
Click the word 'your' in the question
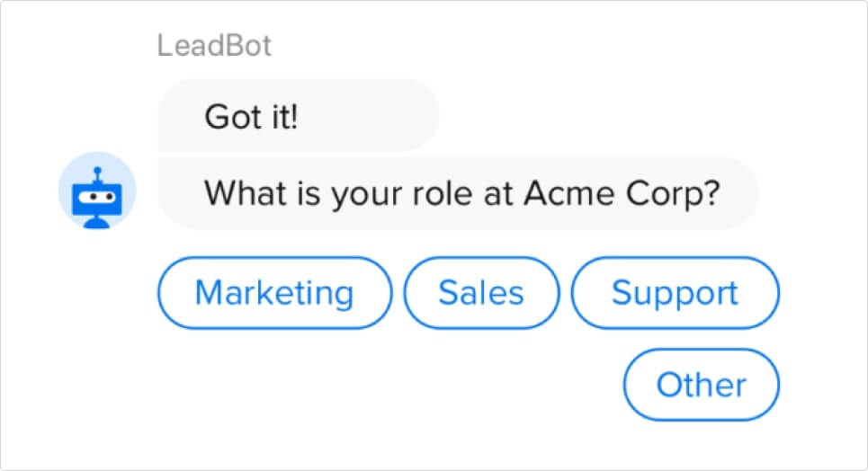tap(366, 195)
